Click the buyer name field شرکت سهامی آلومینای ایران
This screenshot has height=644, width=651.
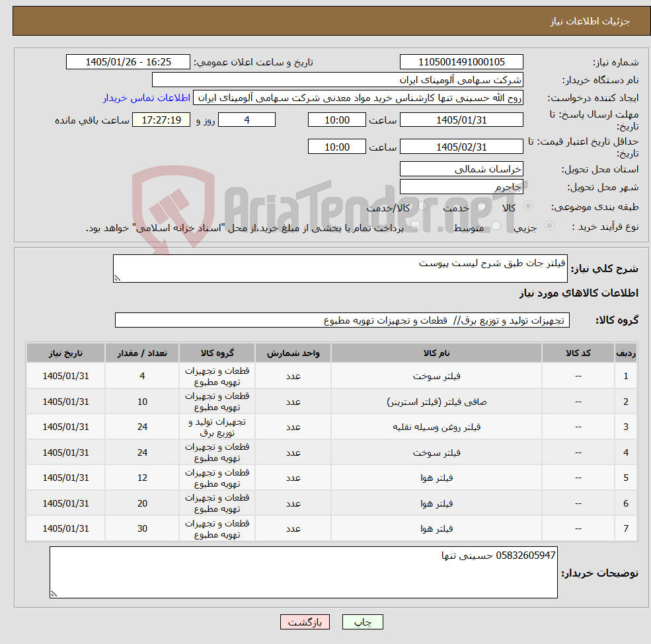coord(337,80)
